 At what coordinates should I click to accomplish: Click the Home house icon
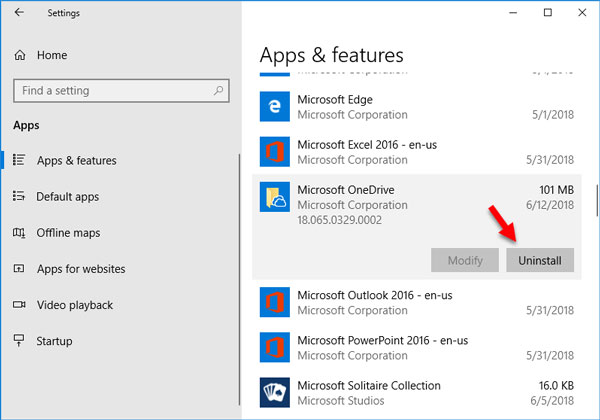(x=20, y=55)
